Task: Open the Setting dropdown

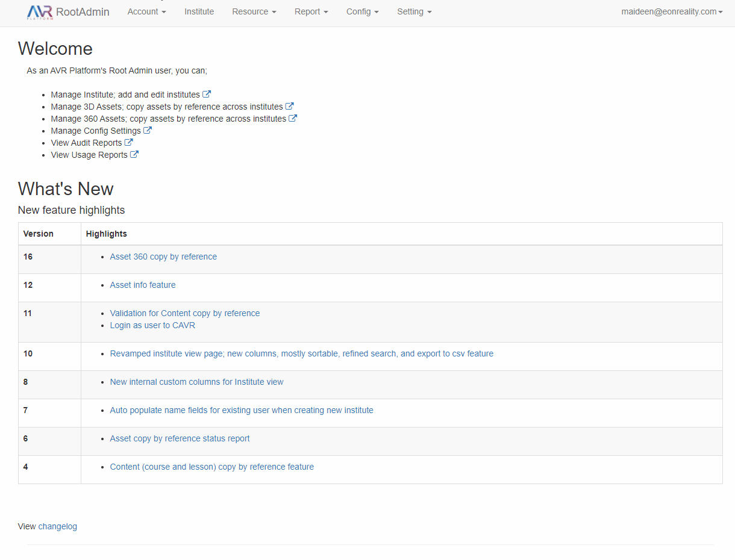Action: tap(414, 11)
